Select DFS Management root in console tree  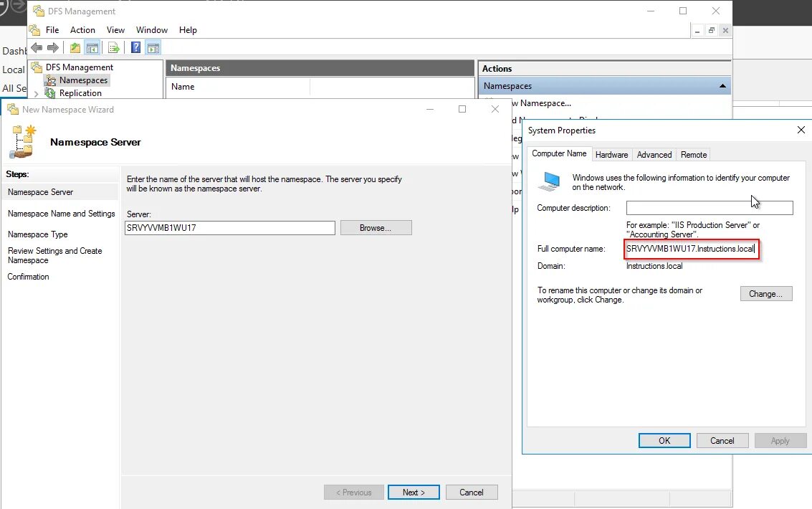[80, 67]
